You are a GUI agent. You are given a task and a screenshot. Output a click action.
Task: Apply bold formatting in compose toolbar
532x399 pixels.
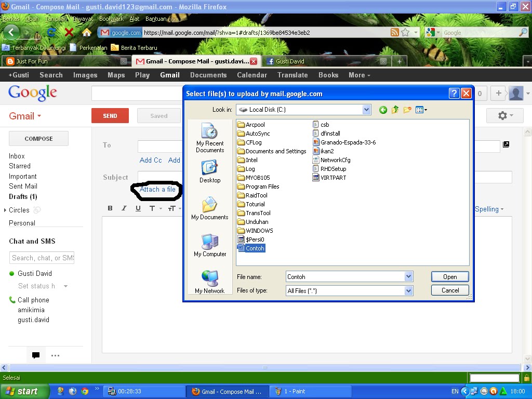[110, 208]
